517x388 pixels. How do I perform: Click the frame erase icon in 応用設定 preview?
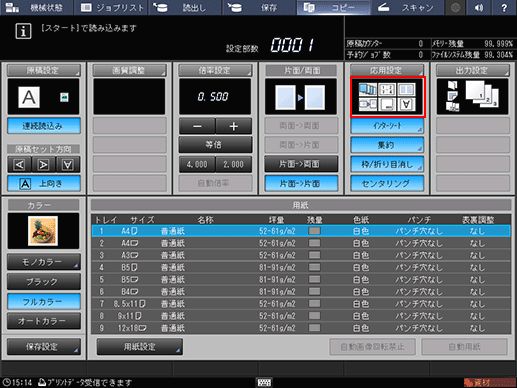[x=387, y=104]
